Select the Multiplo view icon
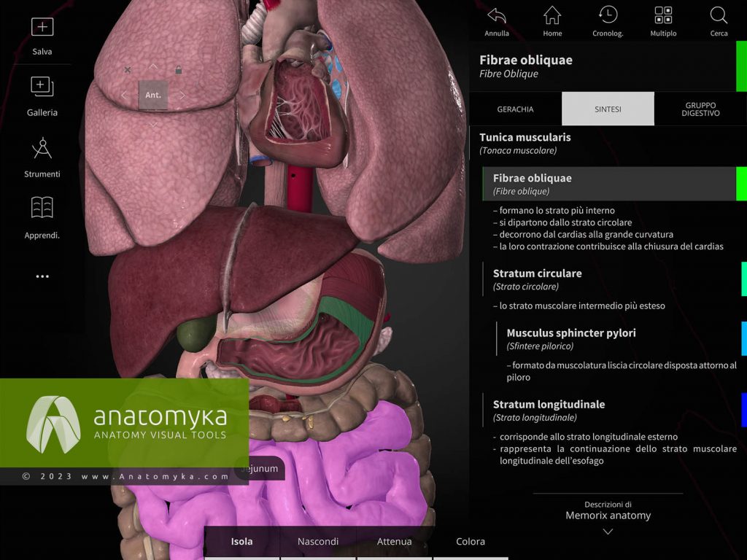Image resolution: width=747 pixels, height=560 pixels. coord(663,16)
